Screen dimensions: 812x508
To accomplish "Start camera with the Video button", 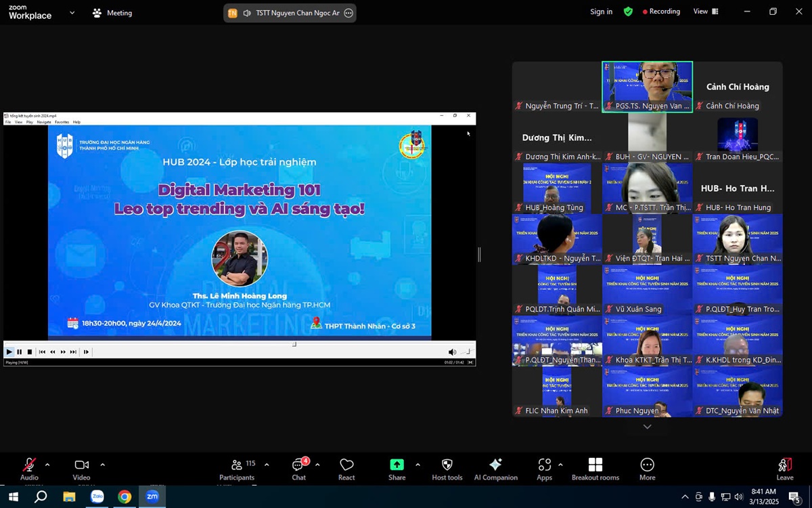I will [x=82, y=469].
